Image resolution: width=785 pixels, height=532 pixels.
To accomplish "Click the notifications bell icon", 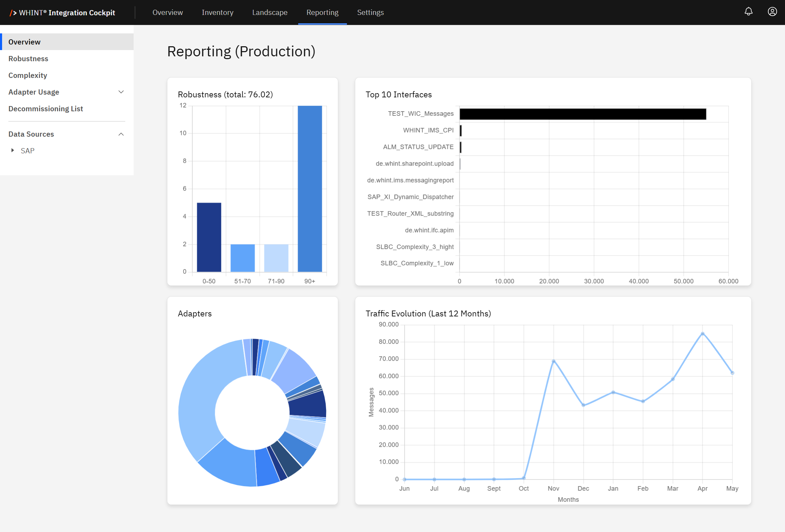I will point(748,12).
